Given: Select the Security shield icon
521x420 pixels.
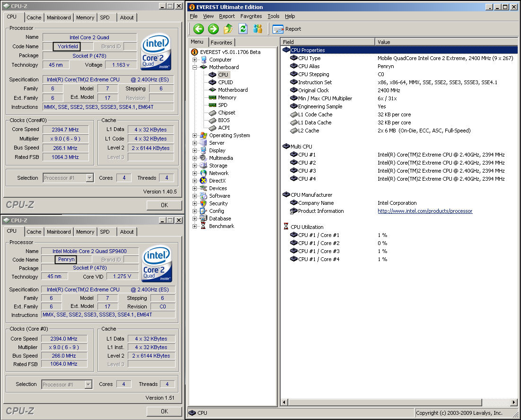Looking at the screenshot, I should coord(203,203).
